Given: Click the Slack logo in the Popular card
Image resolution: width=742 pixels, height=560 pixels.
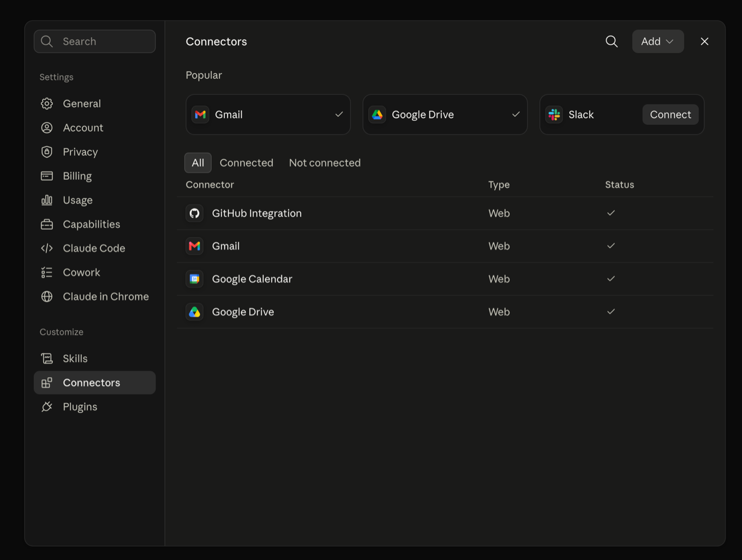Looking at the screenshot, I should coord(554,115).
